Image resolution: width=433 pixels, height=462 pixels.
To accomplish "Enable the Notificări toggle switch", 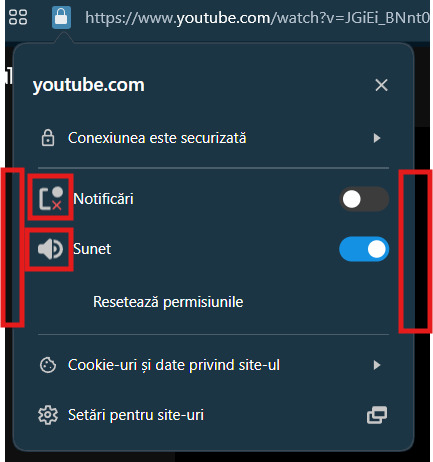I will 364,199.
